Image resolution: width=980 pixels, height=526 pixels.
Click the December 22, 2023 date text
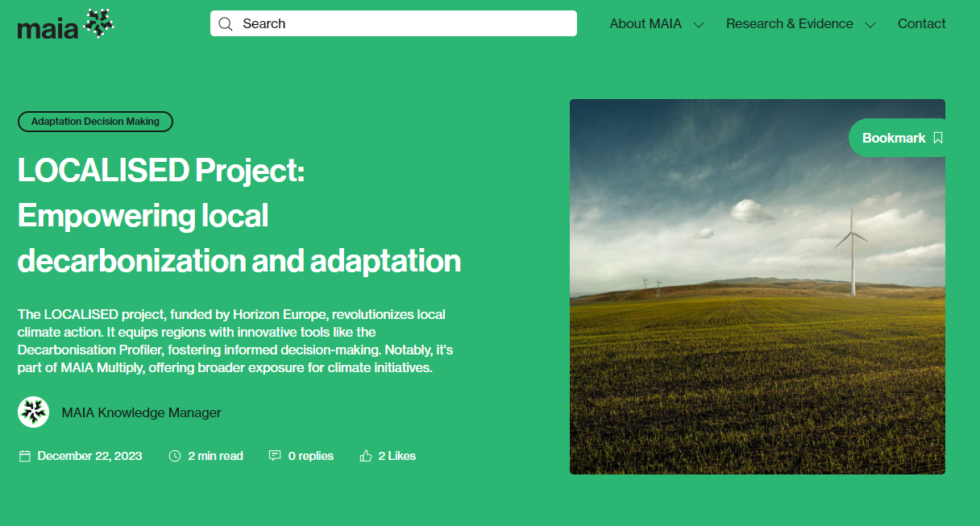[x=89, y=456]
